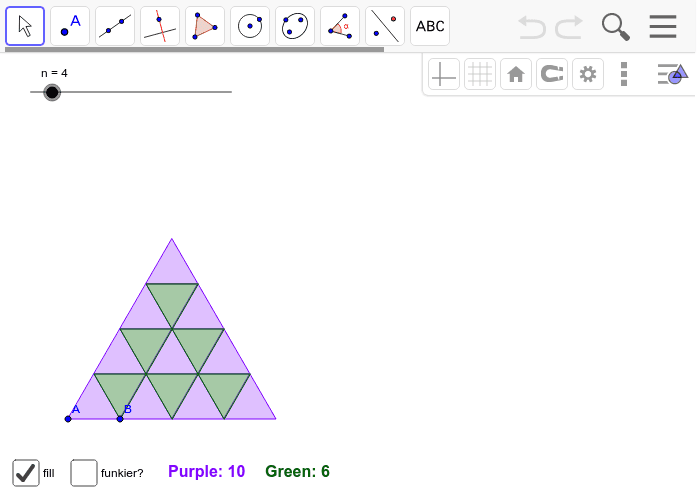The height and width of the screenshot is (500, 697).
Task: Select the Ellipse tool
Action: (295, 26)
